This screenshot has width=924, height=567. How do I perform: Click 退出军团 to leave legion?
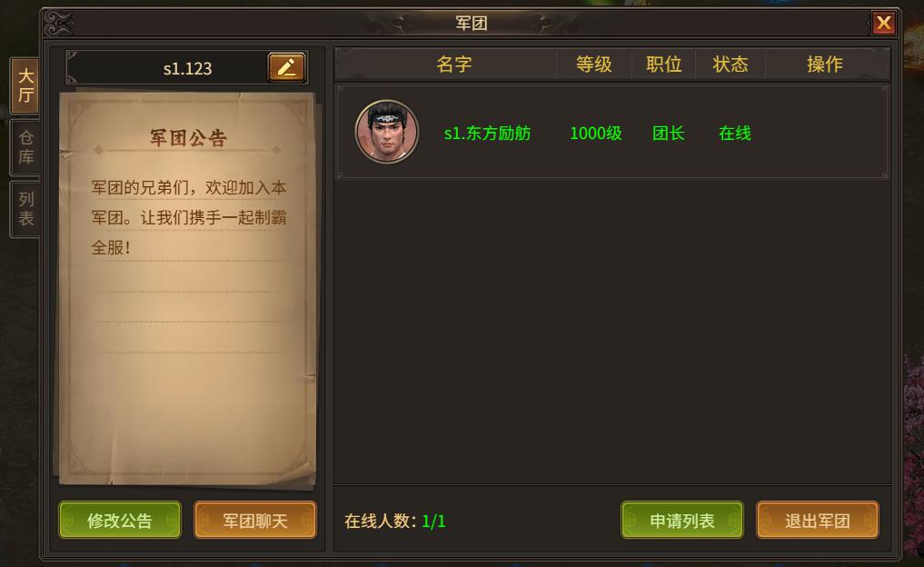[818, 520]
